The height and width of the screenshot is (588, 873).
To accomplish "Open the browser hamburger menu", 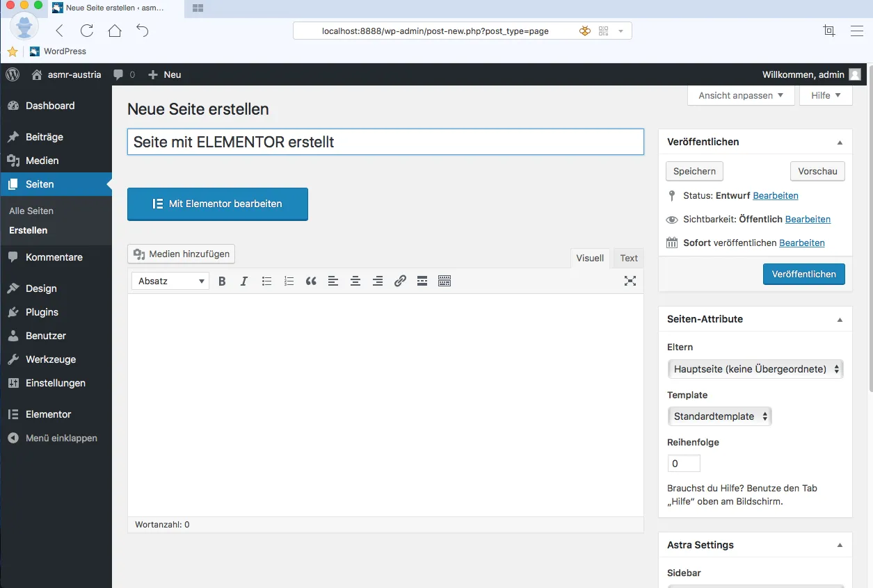I will tap(857, 31).
